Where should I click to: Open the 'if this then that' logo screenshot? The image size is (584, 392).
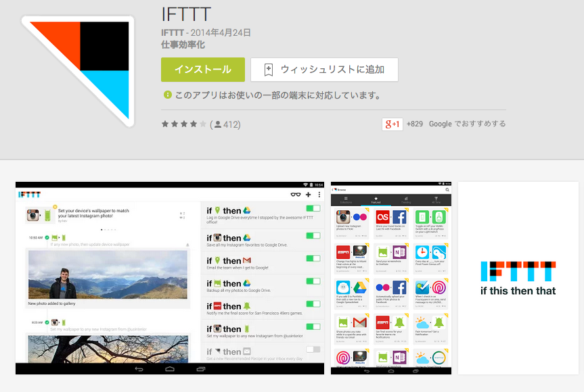(518, 278)
